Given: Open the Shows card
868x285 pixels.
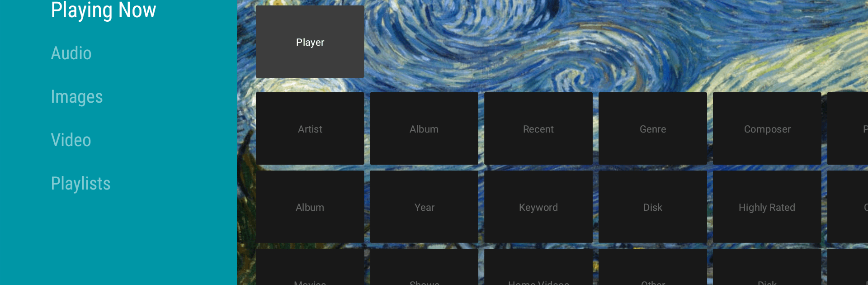Looking at the screenshot, I should point(424,267).
